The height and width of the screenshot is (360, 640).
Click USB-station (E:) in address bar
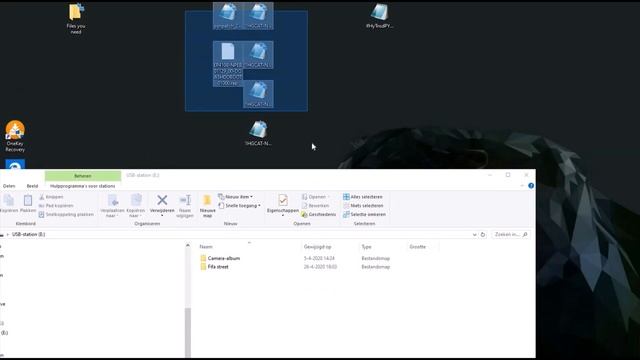tap(28, 234)
